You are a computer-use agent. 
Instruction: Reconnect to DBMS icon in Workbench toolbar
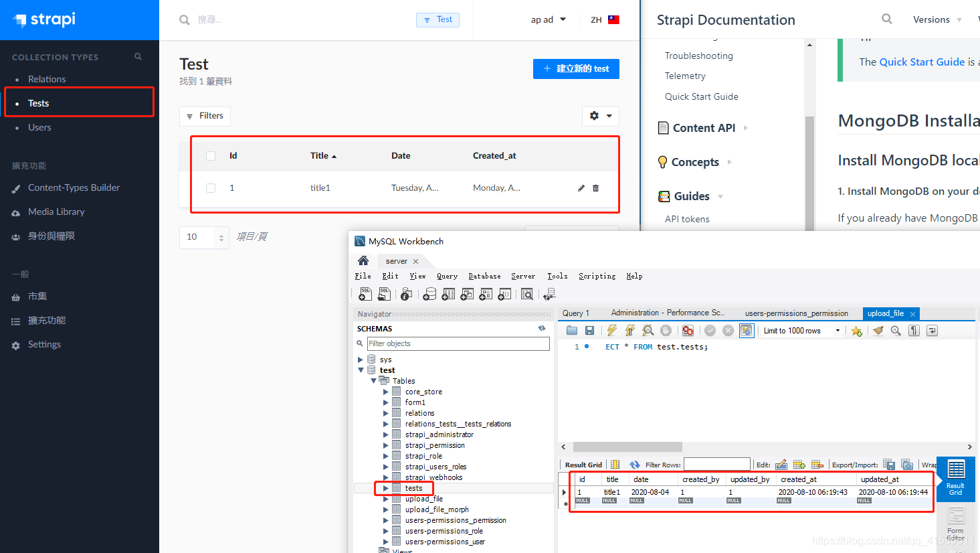(550, 294)
